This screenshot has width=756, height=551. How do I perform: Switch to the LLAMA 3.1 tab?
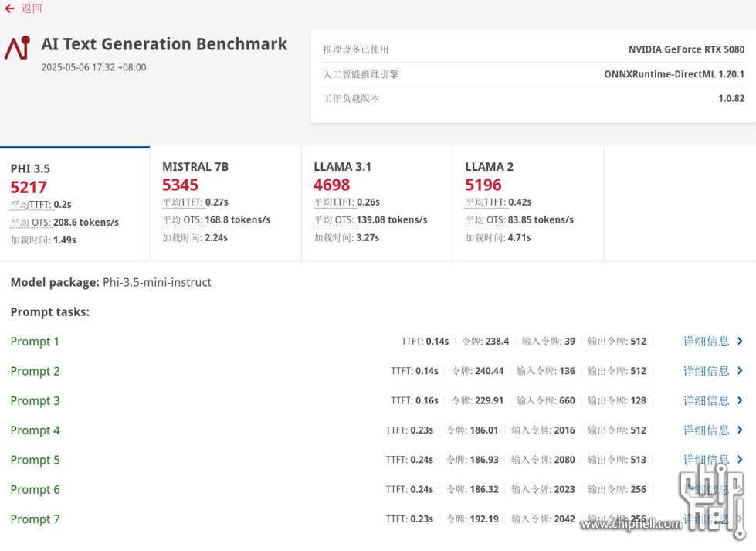[377, 204]
